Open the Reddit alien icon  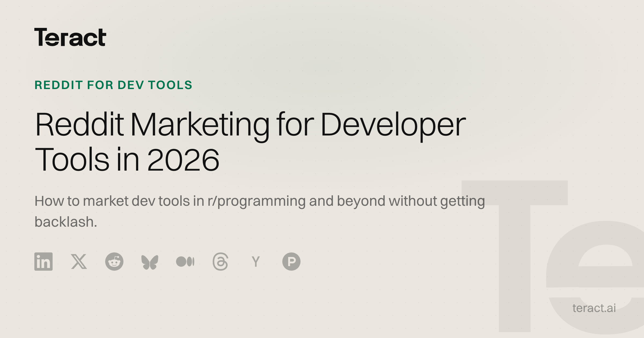[x=114, y=262]
